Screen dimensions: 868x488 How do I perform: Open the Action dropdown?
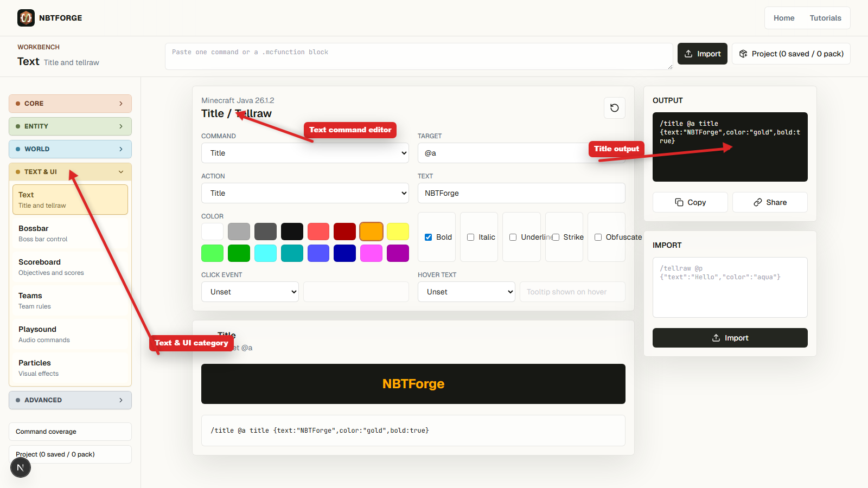[x=305, y=193]
